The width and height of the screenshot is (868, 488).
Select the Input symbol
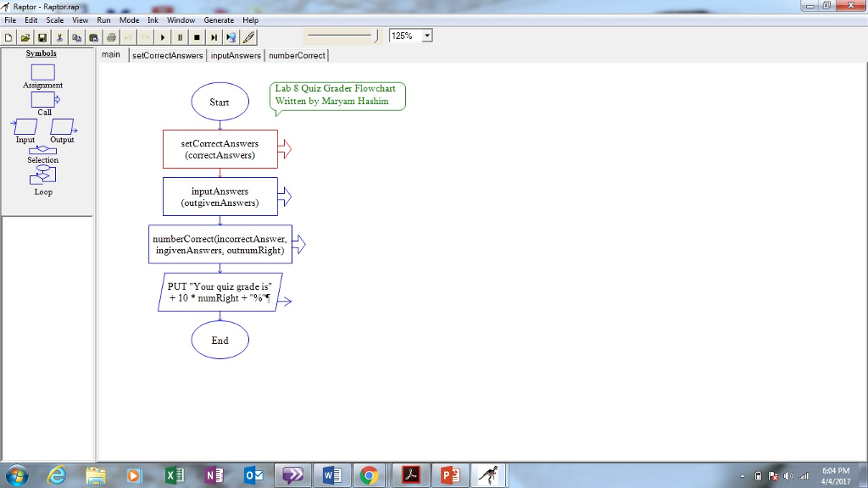25,128
